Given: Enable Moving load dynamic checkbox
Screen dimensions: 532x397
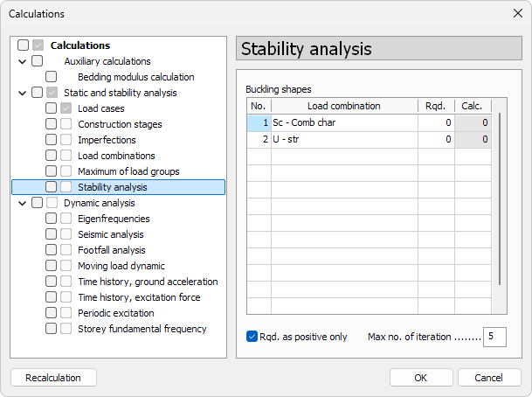Looking at the screenshot, I should coord(51,266).
